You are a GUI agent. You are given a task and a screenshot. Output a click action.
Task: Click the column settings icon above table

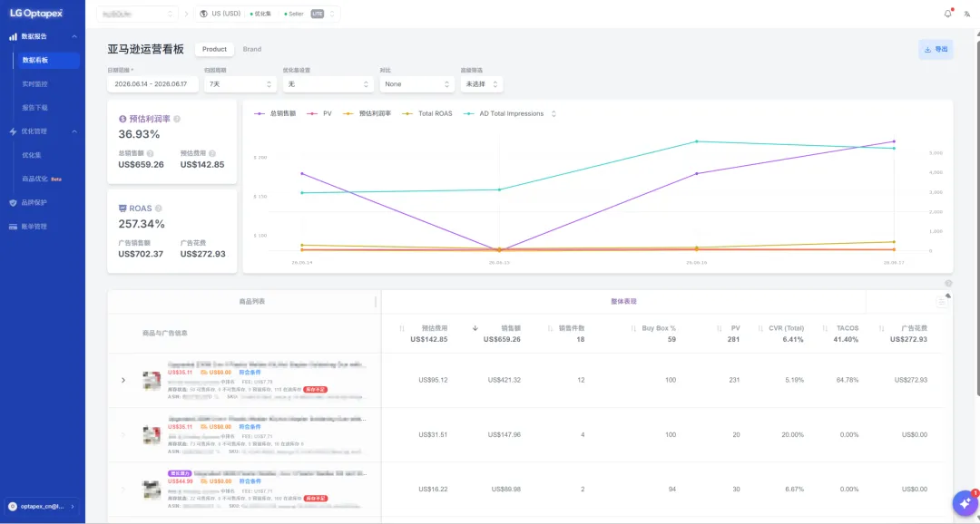tap(941, 302)
